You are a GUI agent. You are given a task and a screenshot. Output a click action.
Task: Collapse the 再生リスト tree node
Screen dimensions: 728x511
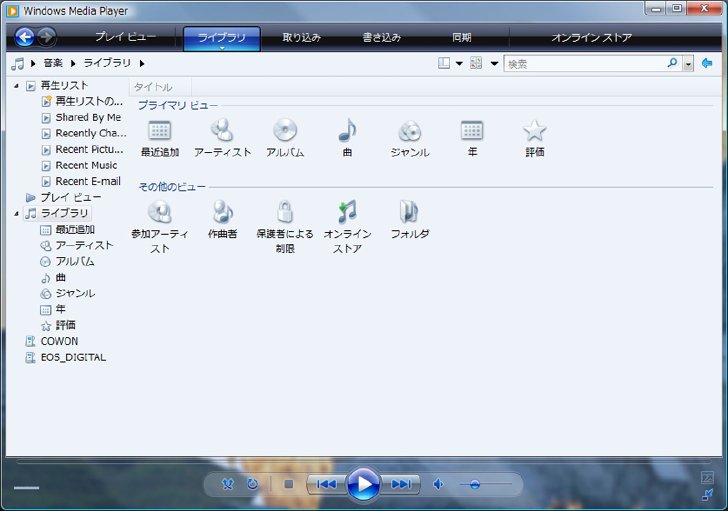pyautogui.click(x=16, y=86)
